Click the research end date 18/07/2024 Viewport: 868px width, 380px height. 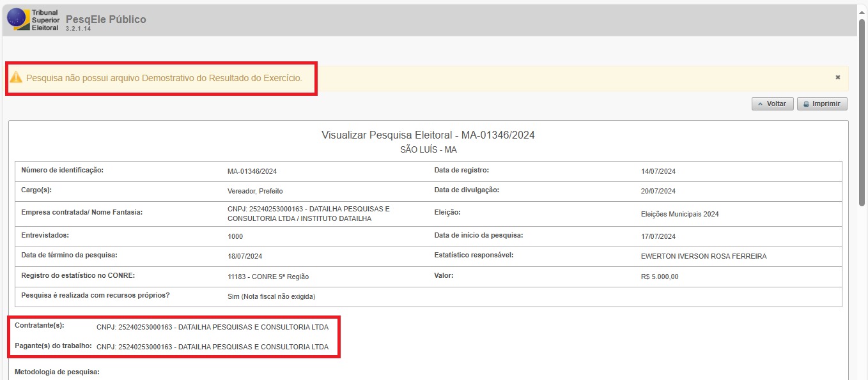pos(245,256)
